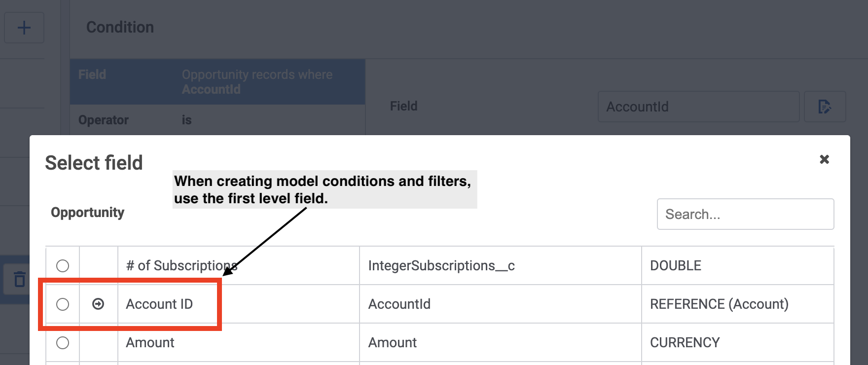The image size is (868, 365).
Task: Click the IntegerSubscriptions__c API name cell
Action: pyautogui.click(x=441, y=266)
